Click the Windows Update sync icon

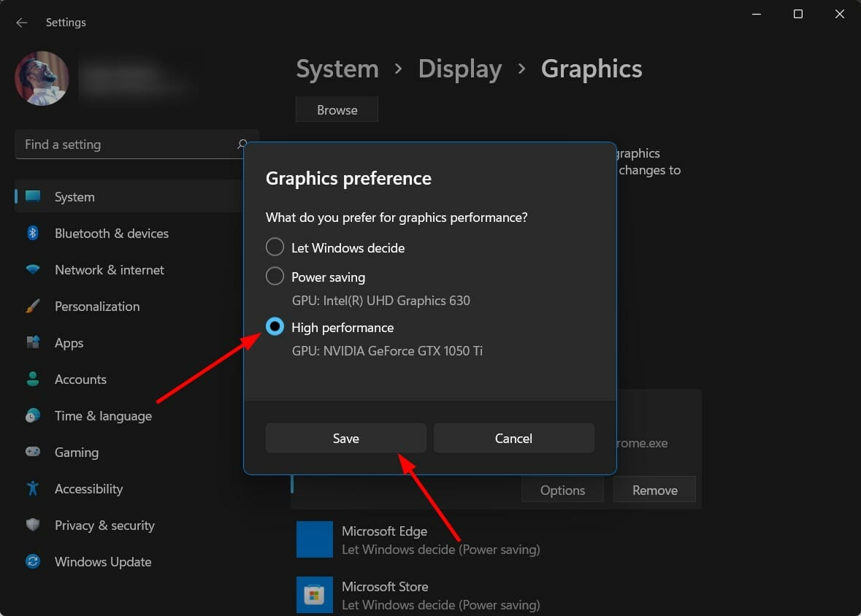pyautogui.click(x=33, y=562)
